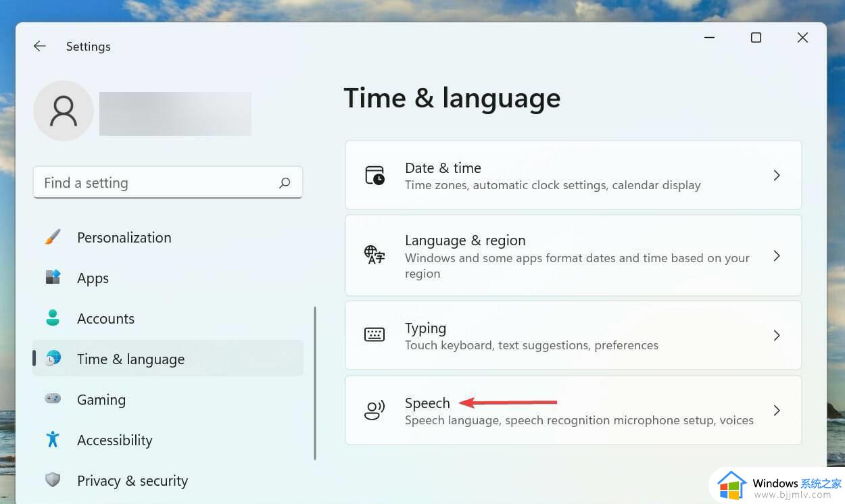845x504 pixels.
Task: Click the Date & time calendar-clock icon
Action: pyautogui.click(x=375, y=175)
